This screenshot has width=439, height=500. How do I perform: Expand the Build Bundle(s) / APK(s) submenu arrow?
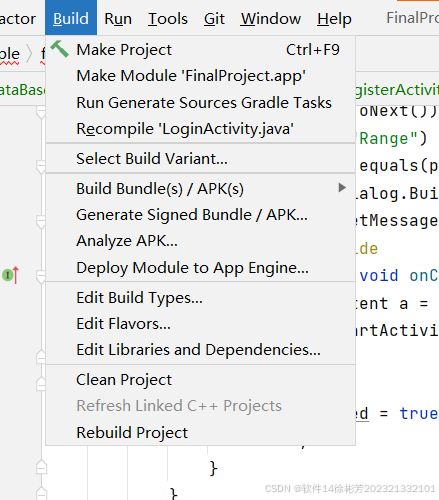[342, 188]
